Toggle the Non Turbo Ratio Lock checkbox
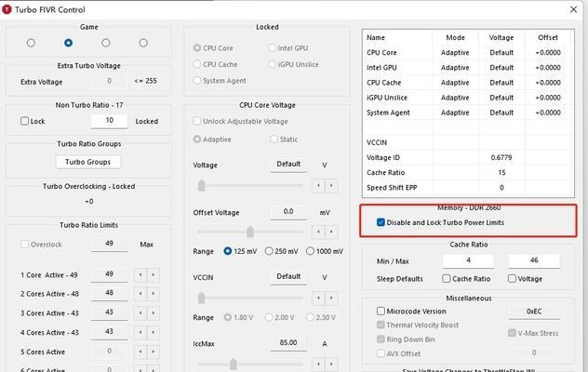This screenshot has width=588, height=372. point(25,121)
